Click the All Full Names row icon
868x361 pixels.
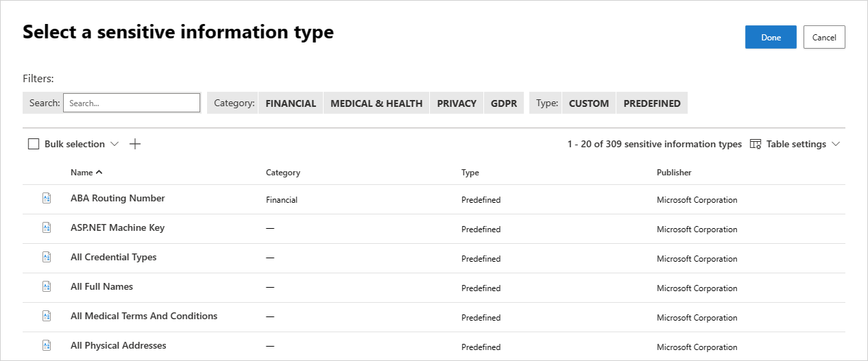coord(47,287)
